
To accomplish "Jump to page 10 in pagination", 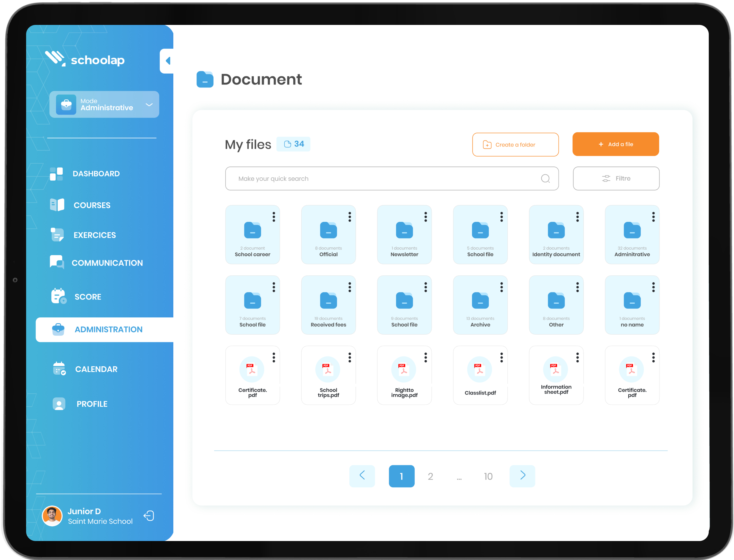I will click(x=488, y=476).
